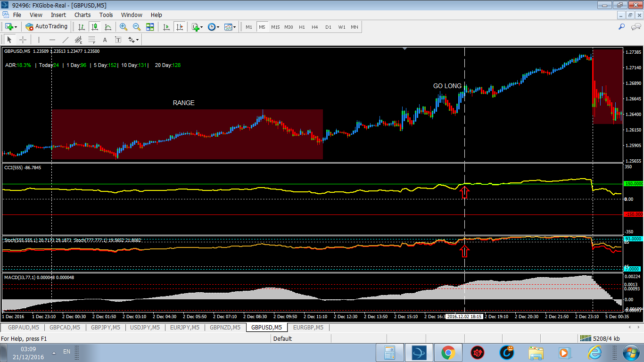
Task: Switch chart to candlesticks mode
Action: click(95, 27)
